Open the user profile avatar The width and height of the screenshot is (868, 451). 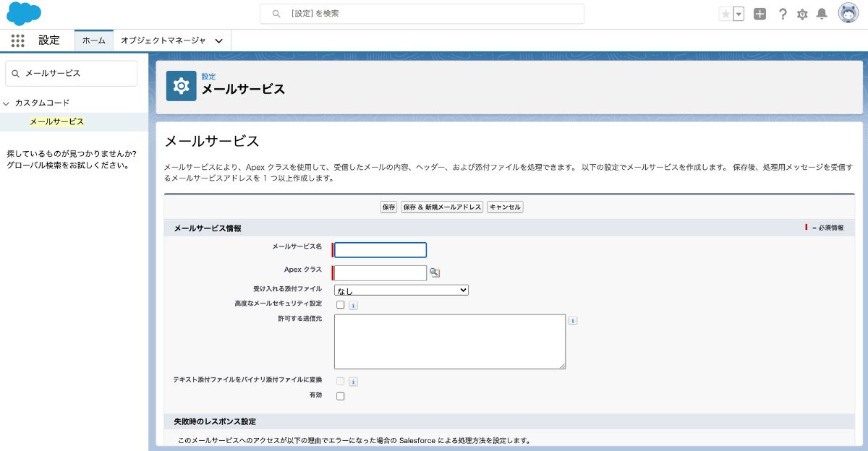tap(848, 13)
